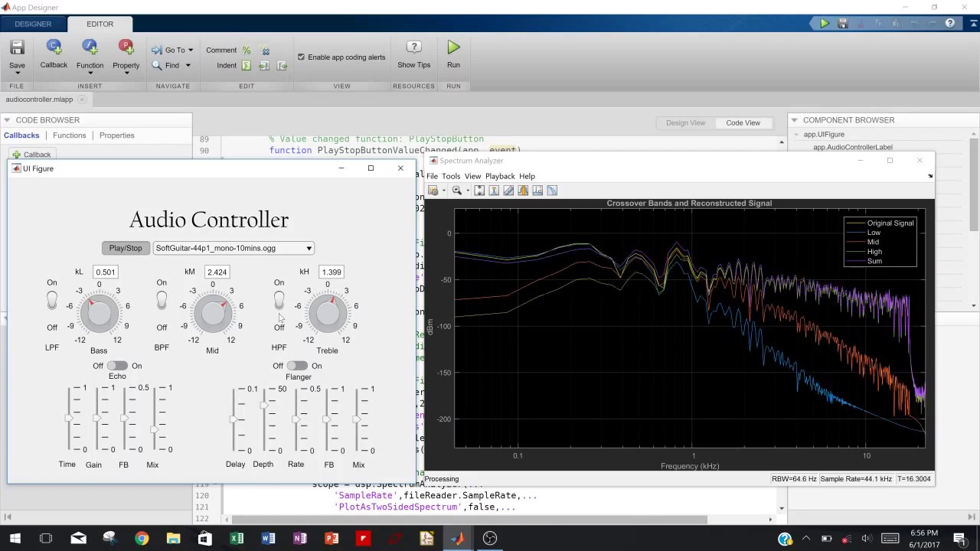Open OneNote from the taskbar

tap(299, 539)
